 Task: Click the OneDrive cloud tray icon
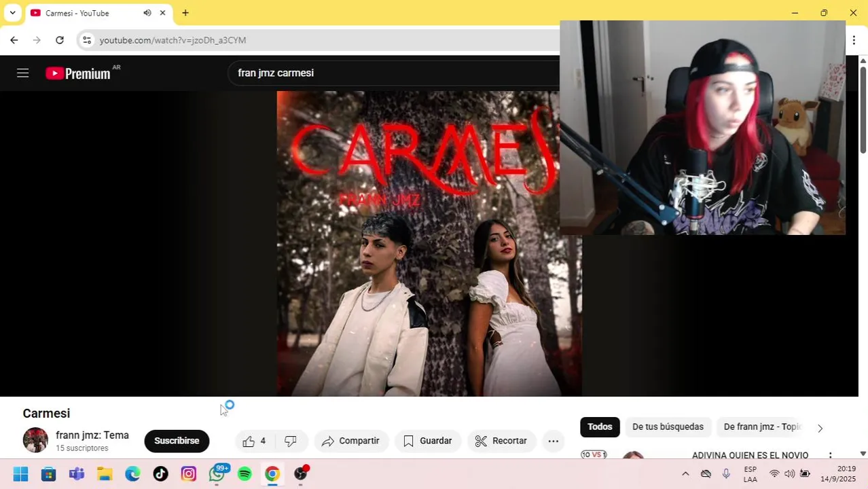pyautogui.click(x=706, y=474)
